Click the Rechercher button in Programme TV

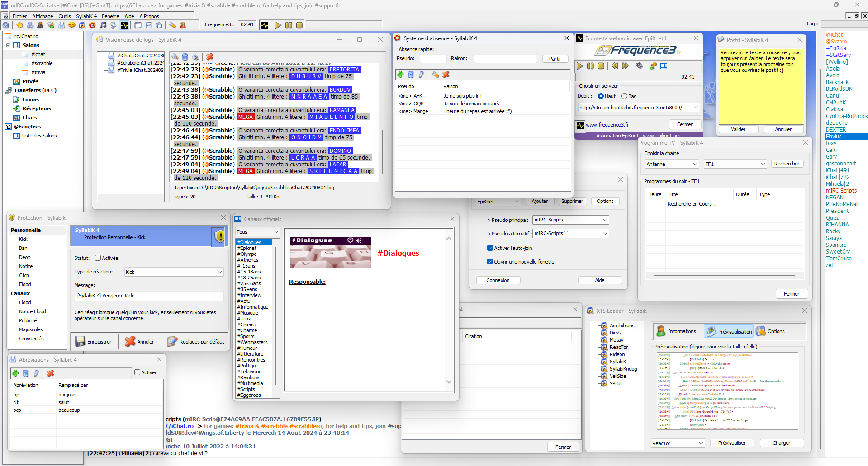787,164
